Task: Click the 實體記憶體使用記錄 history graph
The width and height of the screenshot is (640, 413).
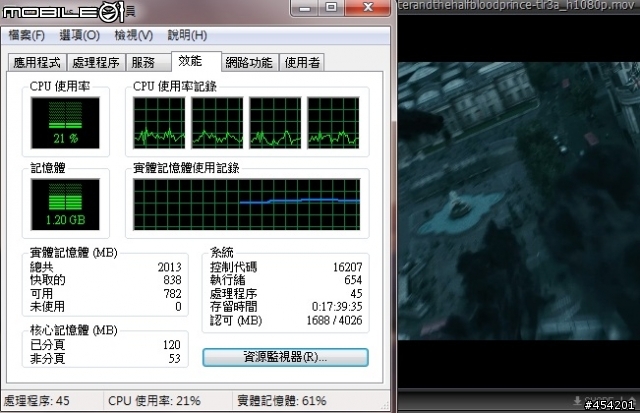Action: point(247,204)
